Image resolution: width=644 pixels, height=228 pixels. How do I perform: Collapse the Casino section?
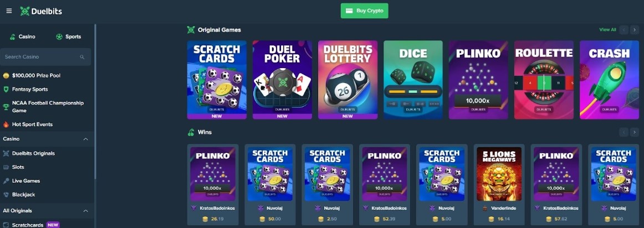(85, 139)
